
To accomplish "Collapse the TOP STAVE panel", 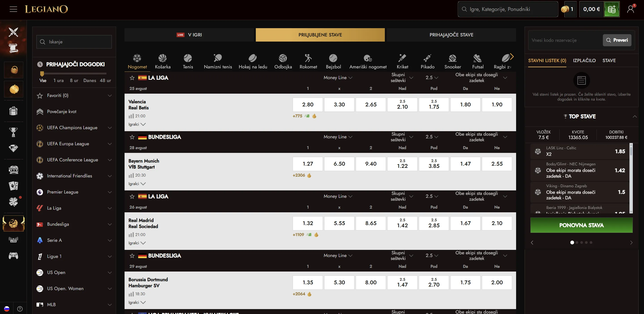I will click(x=635, y=116).
